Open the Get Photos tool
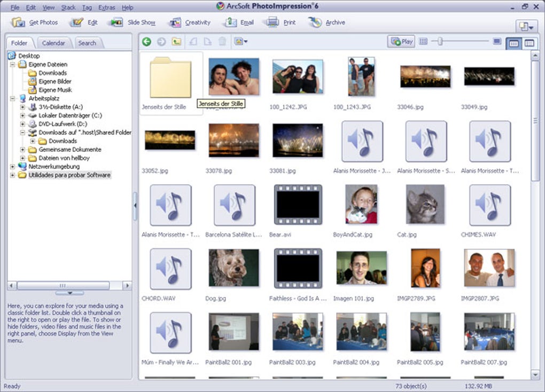 (35, 22)
